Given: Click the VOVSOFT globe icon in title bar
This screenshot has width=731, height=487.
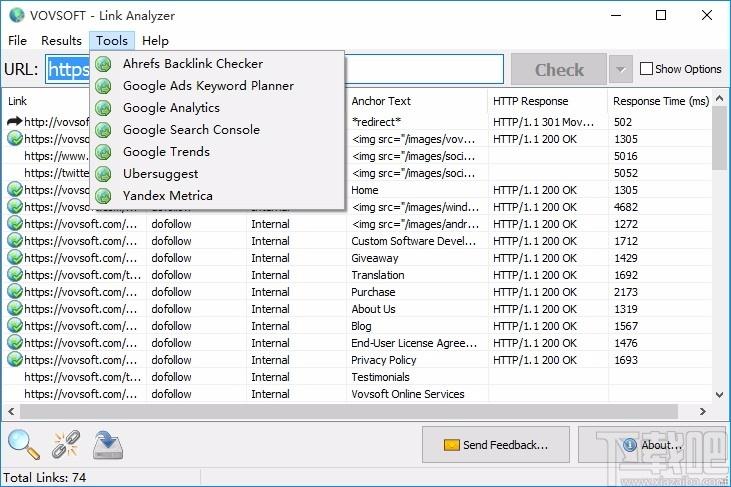Looking at the screenshot, I should click(x=16, y=15).
